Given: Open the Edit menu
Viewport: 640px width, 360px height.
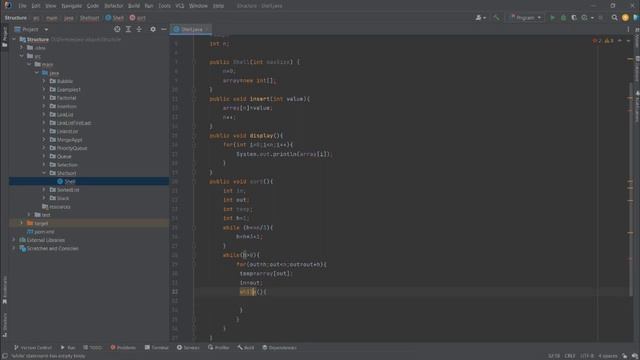Looking at the screenshot, I should (36, 6).
